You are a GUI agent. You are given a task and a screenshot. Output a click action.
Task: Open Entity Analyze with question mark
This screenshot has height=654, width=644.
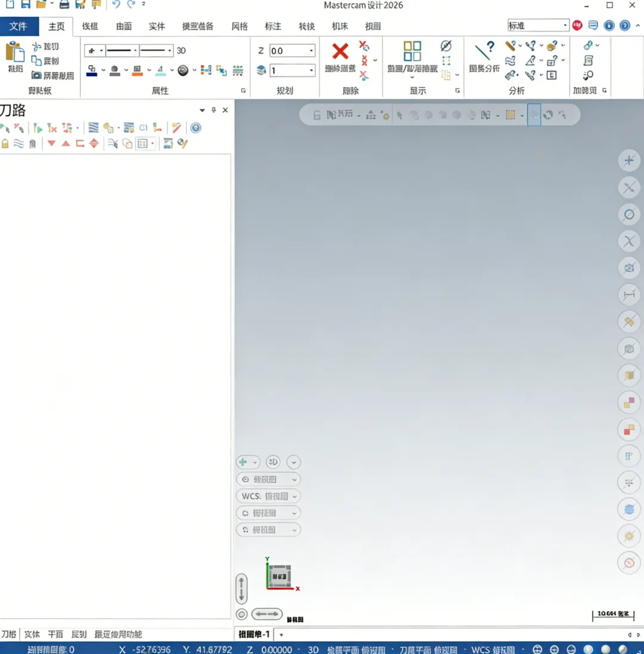(484, 51)
